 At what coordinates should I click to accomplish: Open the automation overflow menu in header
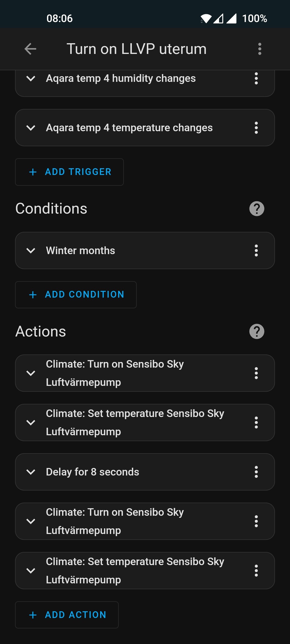coord(260,49)
